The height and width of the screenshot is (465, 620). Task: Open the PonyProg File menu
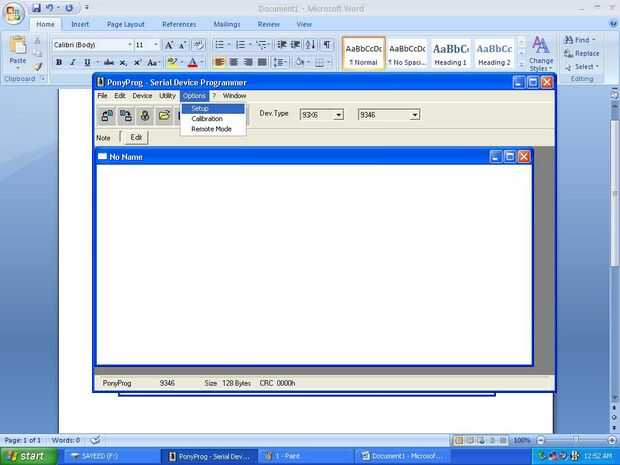pos(102,96)
